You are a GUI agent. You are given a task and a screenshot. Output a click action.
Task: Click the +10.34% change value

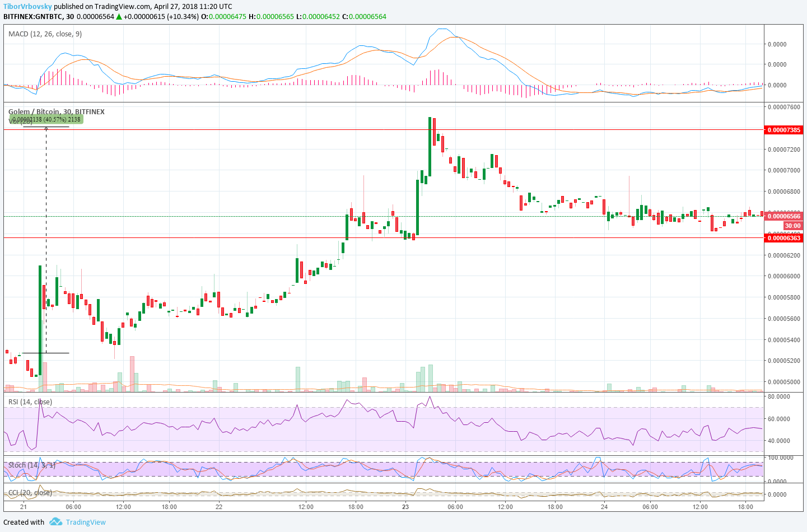point(183,16)
